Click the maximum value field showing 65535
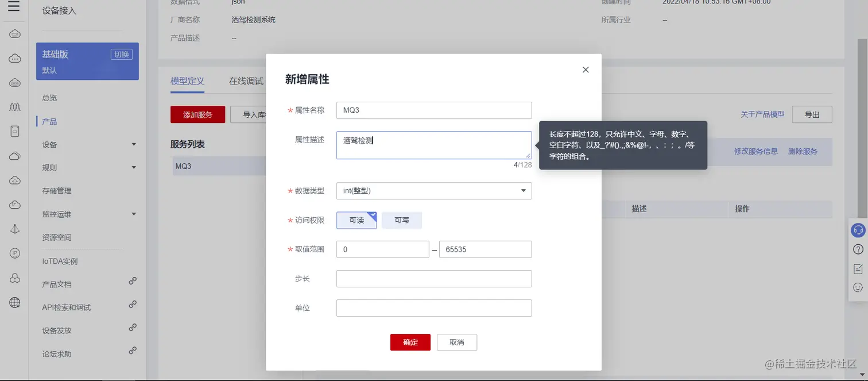The width and height of the screenshot is (868, 381). pos(486,249)
